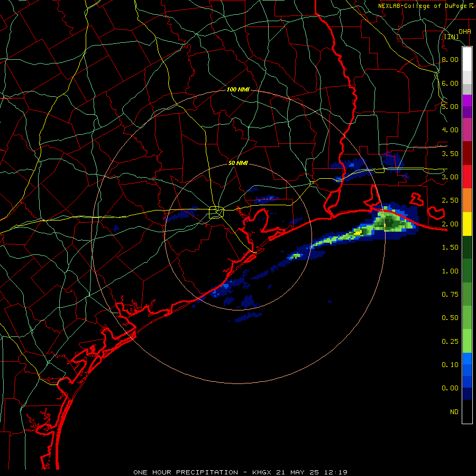The image size is (476, 476).
Task: Click the 8.00 scale label
Action: coord(450,59)
